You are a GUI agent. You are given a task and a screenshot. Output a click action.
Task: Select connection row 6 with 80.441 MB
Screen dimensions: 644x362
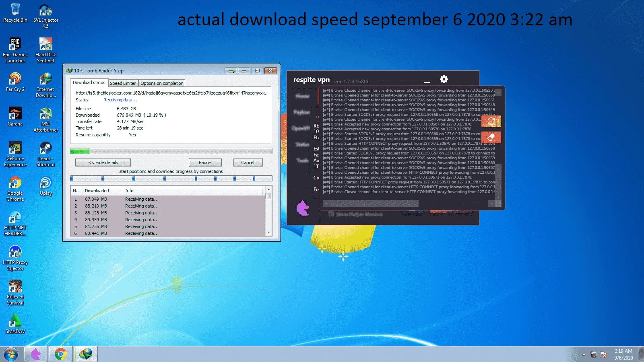coord(168,233)
